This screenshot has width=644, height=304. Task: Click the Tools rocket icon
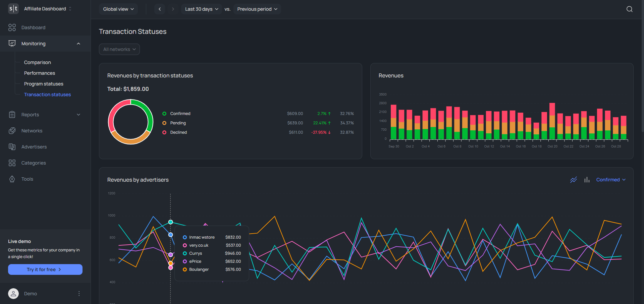tap(12, 179)
